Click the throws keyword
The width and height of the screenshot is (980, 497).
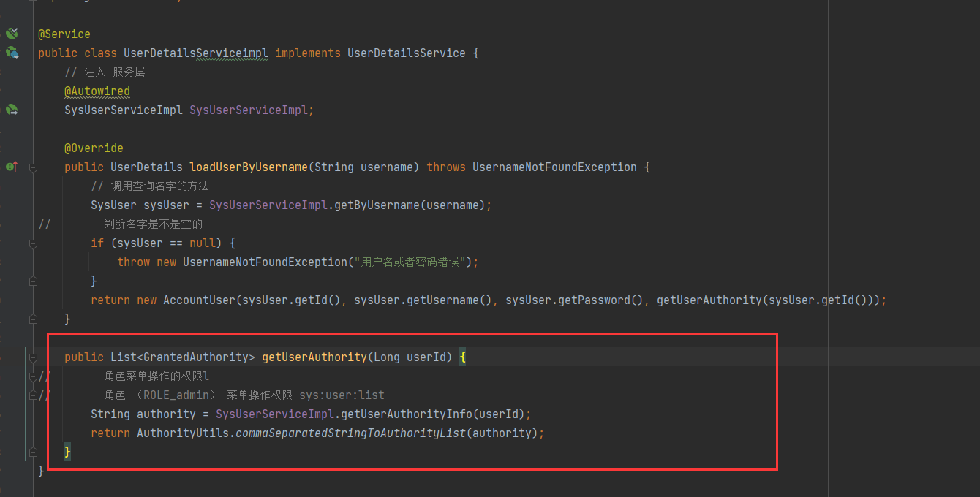446,167
